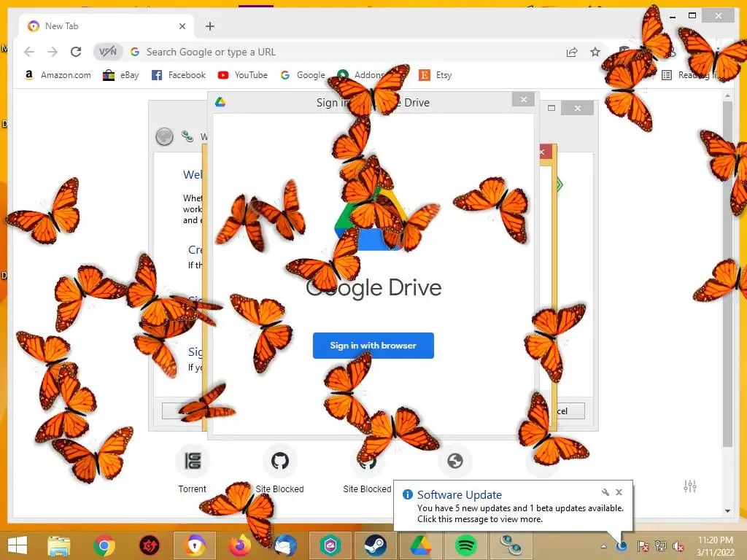Image resolution: width=747 pixels, height=560 pixels.
Task: Open the muted volume tray icon
Action: pos(678,546)
